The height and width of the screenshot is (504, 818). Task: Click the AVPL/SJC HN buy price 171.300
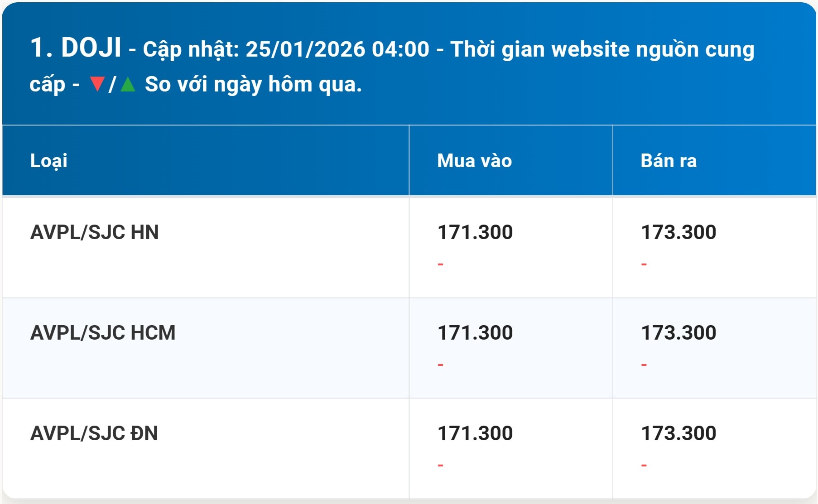[x=475, y=232]
